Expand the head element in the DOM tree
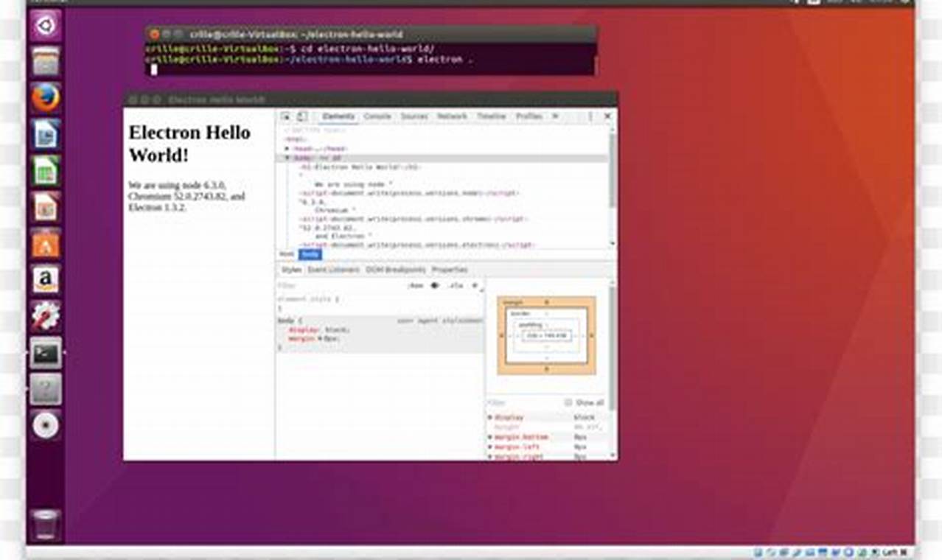Viewport: 942px width, 560px height. point(286,148)
